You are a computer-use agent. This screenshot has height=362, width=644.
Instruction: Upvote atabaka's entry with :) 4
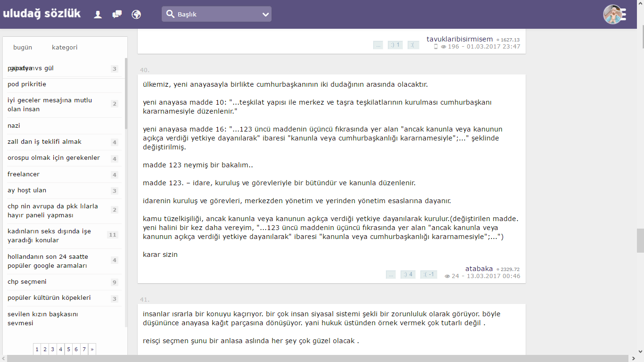point(408,274)
